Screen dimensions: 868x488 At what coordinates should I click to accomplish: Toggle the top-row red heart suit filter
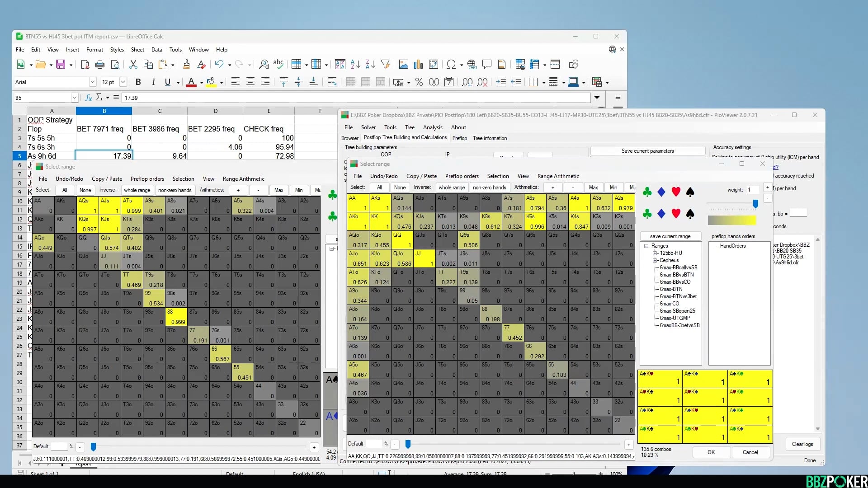pos(676,192)
